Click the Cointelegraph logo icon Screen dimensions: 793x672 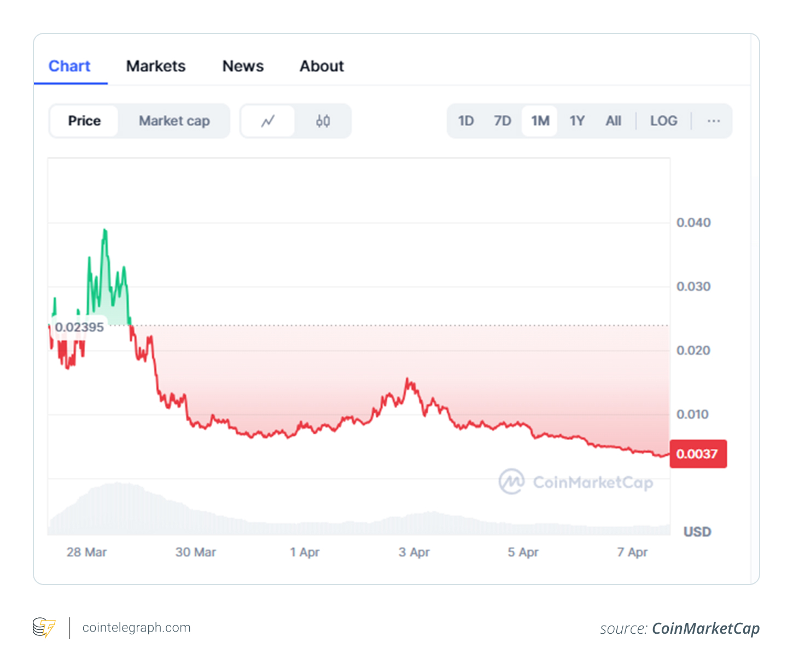point(44,628)
